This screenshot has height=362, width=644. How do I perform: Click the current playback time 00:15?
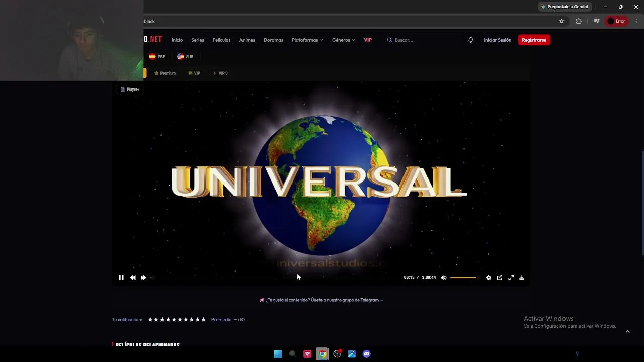coord(409,278)
